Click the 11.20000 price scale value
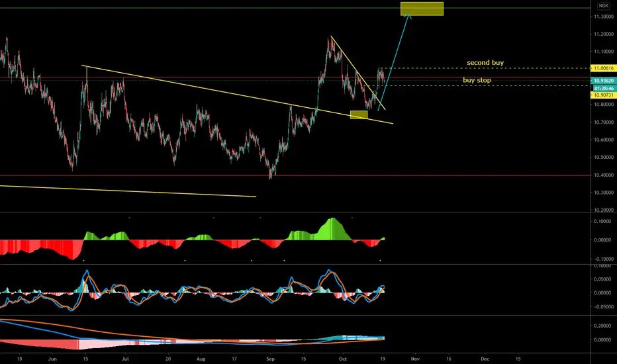Viewport: 617px width, 364px height. pos(604,34)
